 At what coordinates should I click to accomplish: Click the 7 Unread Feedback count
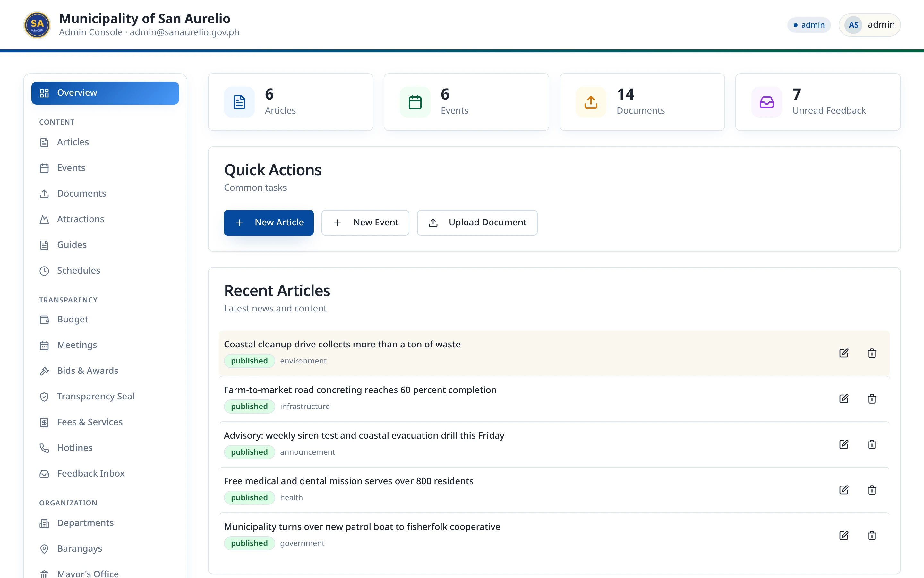click(x=797, y=94)
